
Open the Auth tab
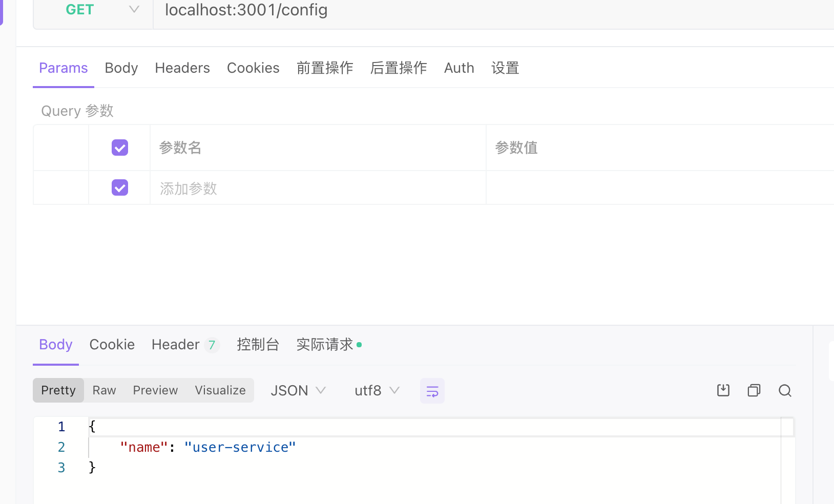pyautogui.click(x=458, y=68)
